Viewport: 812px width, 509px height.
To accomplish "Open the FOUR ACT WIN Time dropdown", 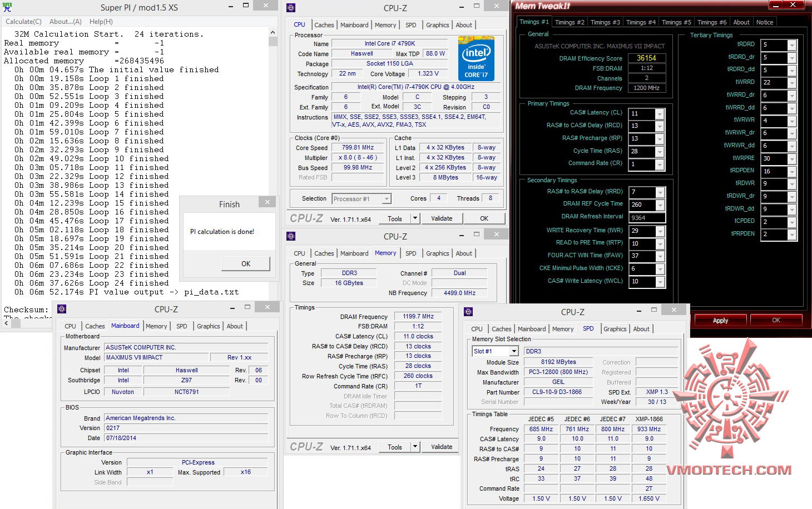I will [660, 256].
